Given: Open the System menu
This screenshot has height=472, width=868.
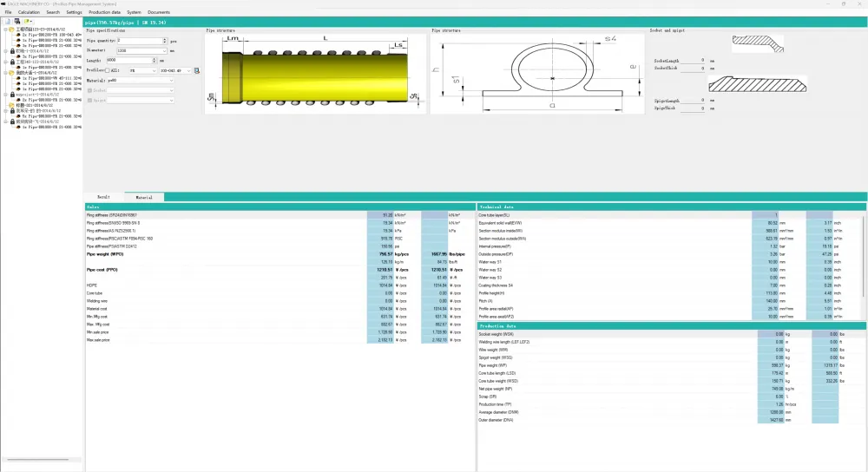Looking at the screenshot, I should pyautogui.click(x=134, y=12).
